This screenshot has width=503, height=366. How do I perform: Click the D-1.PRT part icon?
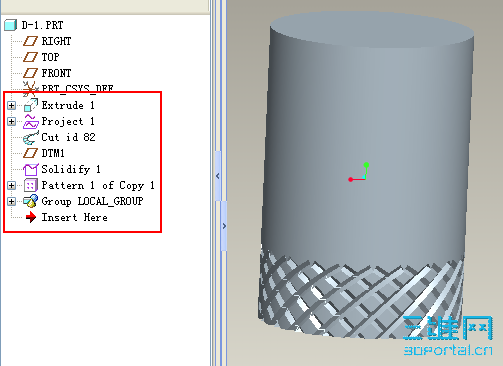click(10, 25)
